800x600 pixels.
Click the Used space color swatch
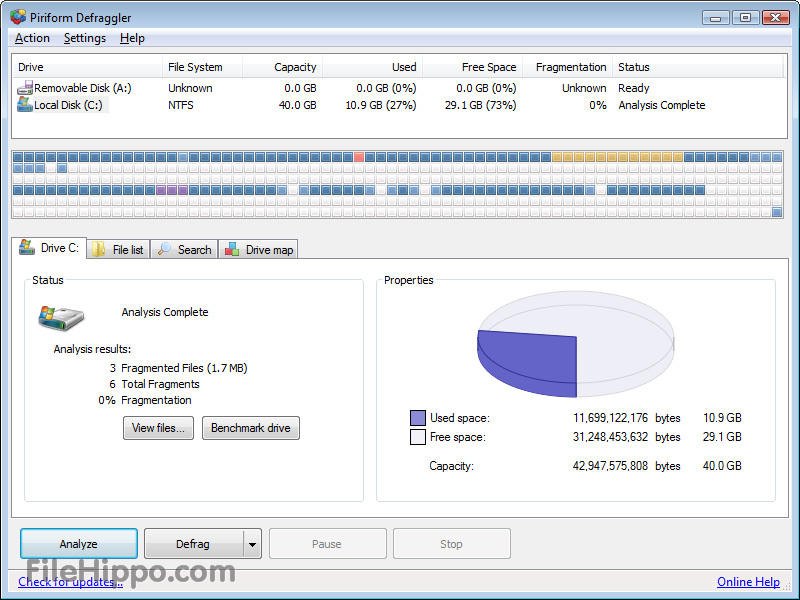point(418,418)
